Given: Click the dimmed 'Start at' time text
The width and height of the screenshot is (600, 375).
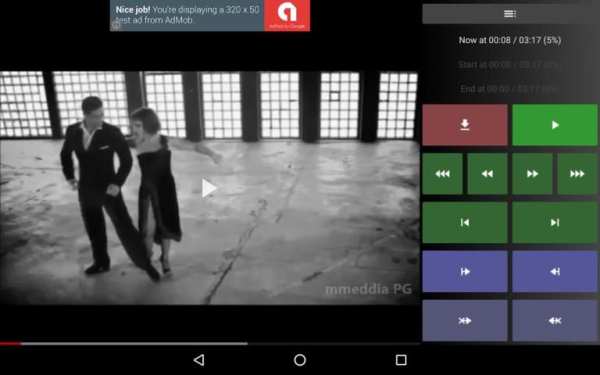Looking at the screenshot, I should 510,65.
